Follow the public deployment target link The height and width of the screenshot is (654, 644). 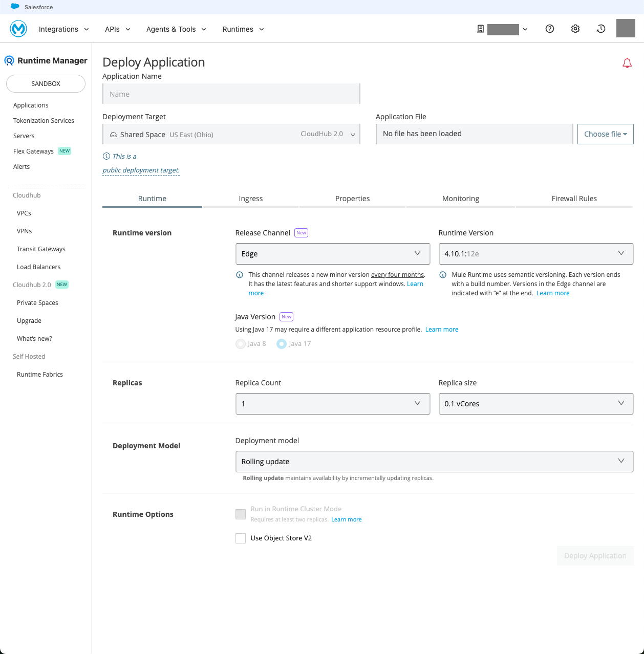(141, 170)
